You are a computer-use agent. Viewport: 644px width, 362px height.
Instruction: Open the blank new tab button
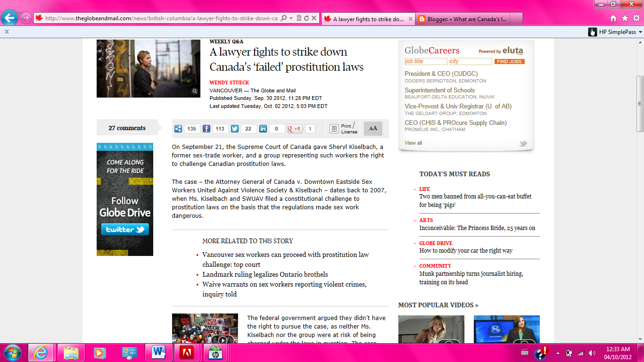[x=516, y=19]
